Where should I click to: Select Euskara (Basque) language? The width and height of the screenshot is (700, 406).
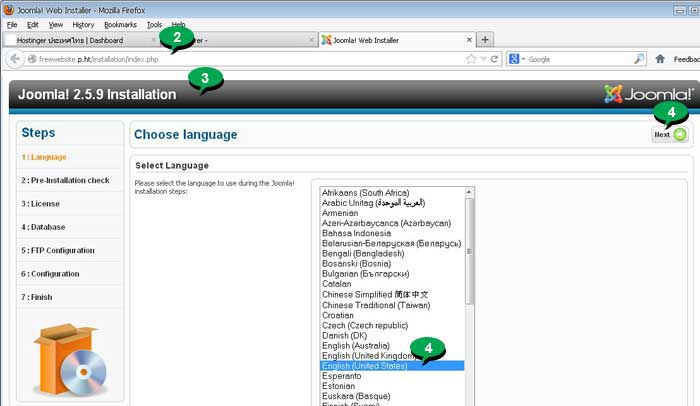(x=392, y=396)
